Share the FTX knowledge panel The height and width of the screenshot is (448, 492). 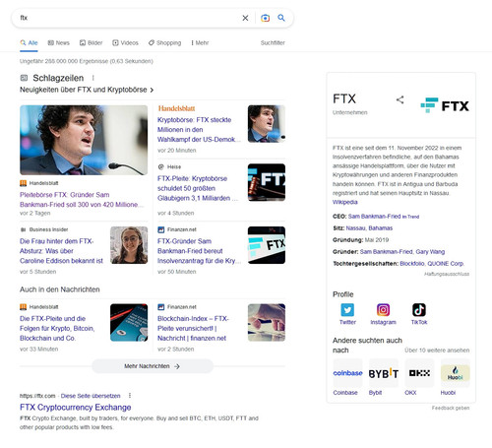[400, 99]
